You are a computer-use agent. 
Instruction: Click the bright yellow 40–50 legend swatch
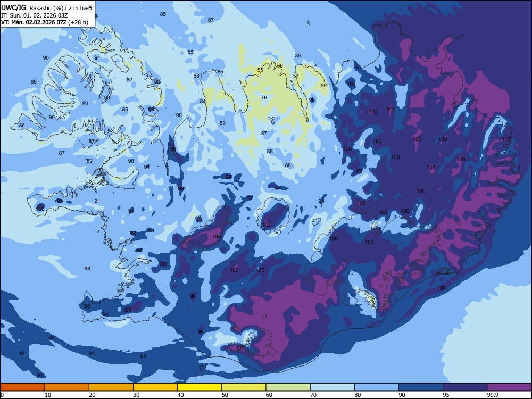click(199, 387)
